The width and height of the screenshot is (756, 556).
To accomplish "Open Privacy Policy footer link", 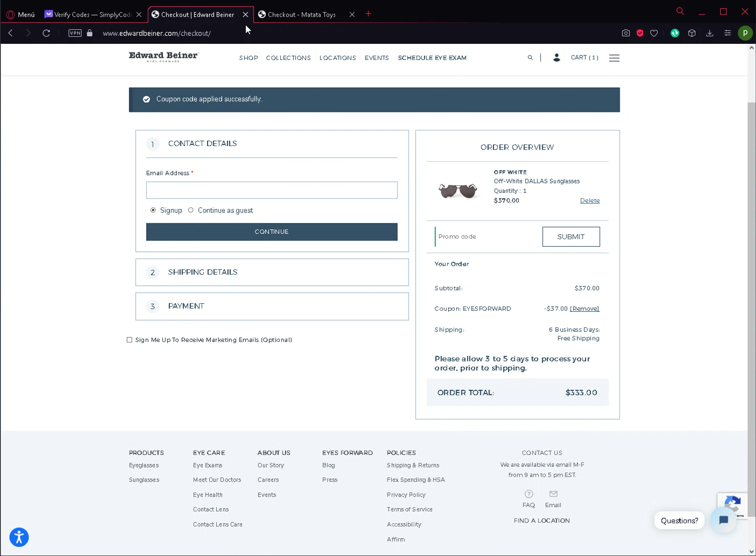I will pyautogui.click(x=406, y=495).
